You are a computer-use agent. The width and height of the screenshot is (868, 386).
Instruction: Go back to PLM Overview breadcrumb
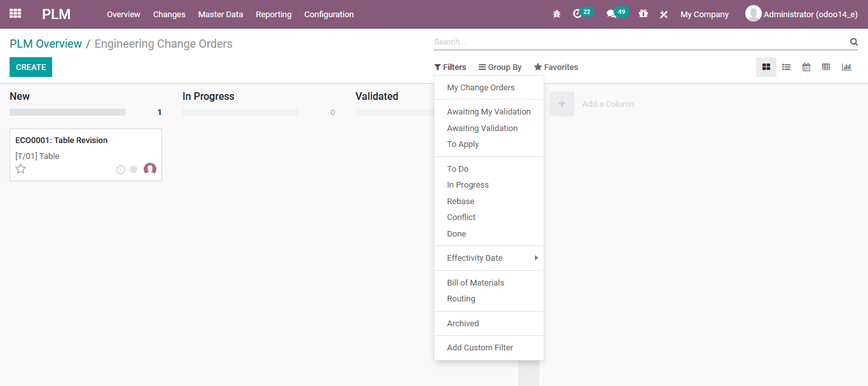(x=46, y=44)
